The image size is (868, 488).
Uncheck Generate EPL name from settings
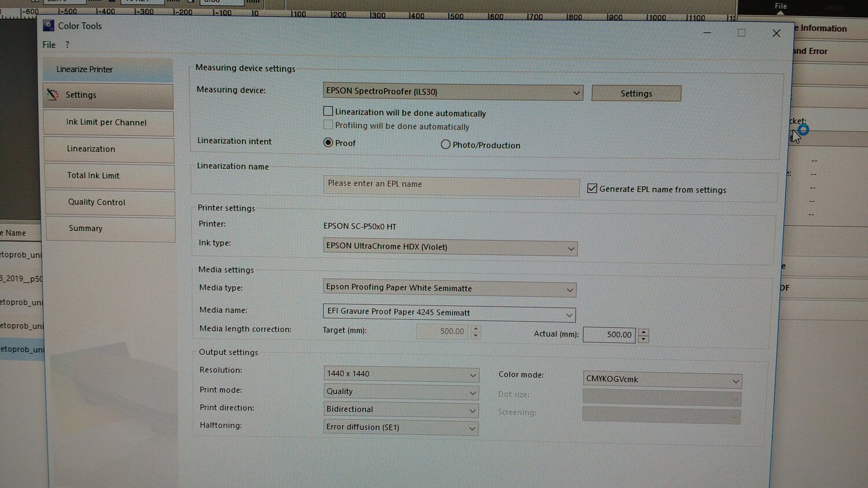(592, 188)
